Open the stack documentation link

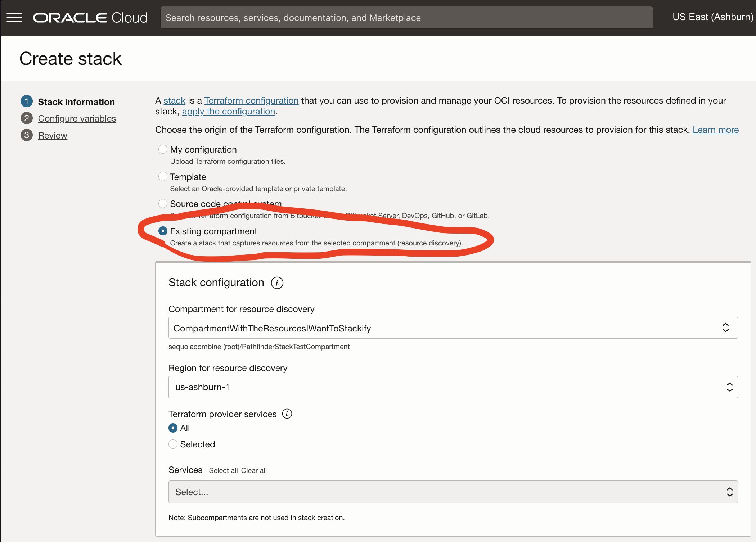tap(174, 100)
